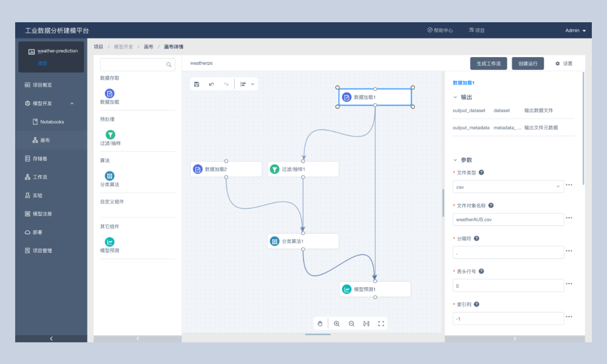Select the hand pan tool
The height and width of the screenshot is (364, 607).
coord(320,324)
